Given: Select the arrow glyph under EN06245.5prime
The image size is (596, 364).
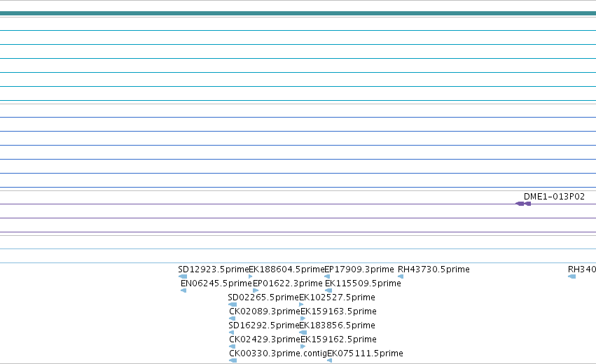Looking at the screenshot, I should pos(183,290).
